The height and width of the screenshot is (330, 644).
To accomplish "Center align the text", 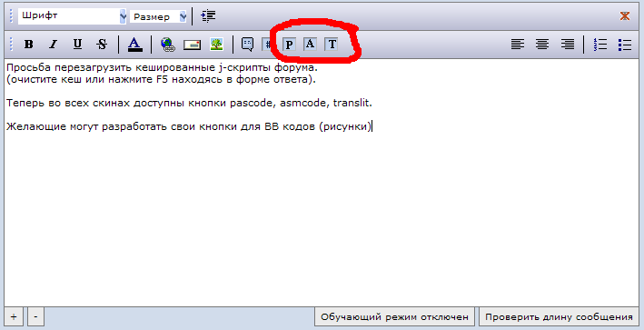I will point(542,44).
